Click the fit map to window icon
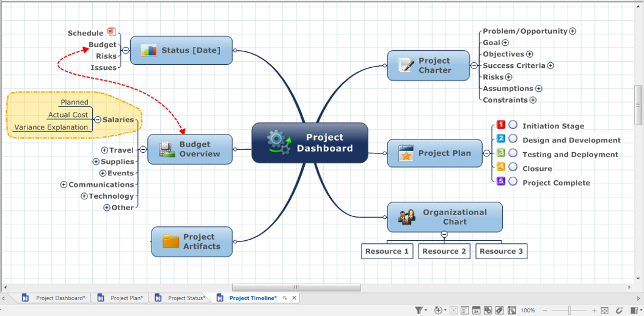Screen dimensions: 644x316 (x=604, y=310)
